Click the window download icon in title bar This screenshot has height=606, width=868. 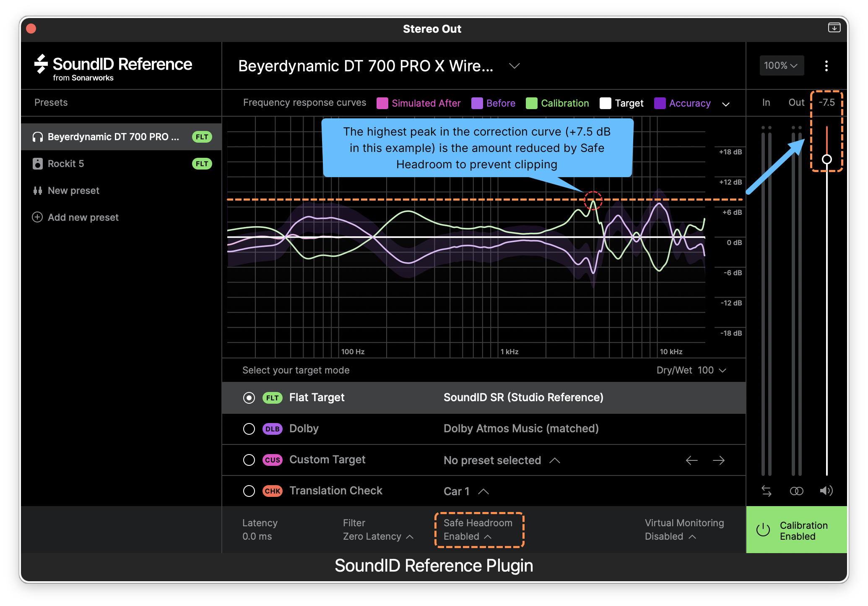coord(834,28)
